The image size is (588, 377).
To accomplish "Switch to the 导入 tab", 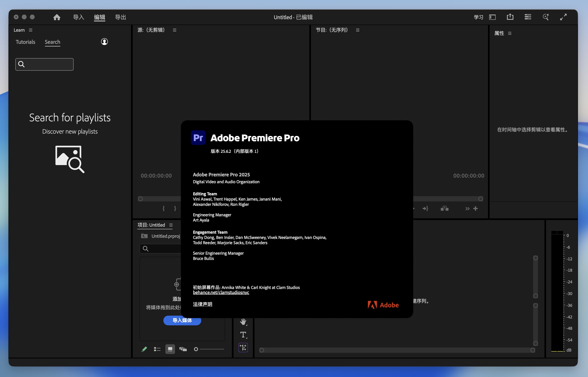I will pos(78,17).
